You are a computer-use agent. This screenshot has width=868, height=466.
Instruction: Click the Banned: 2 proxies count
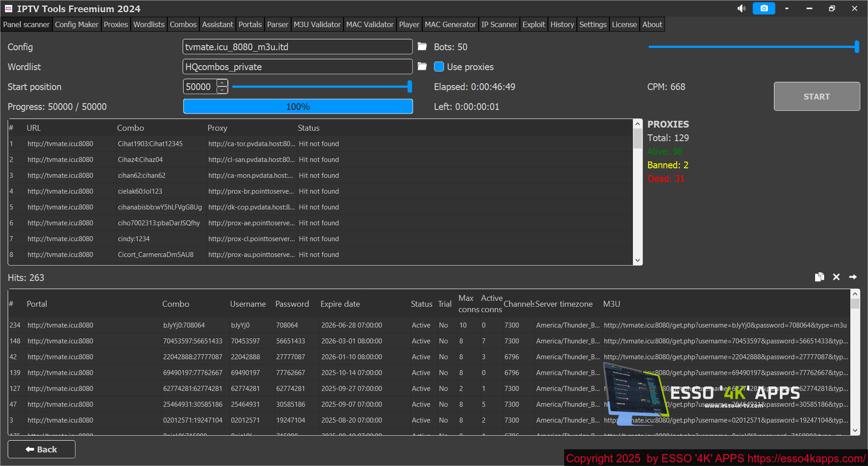tap(668, 165)
